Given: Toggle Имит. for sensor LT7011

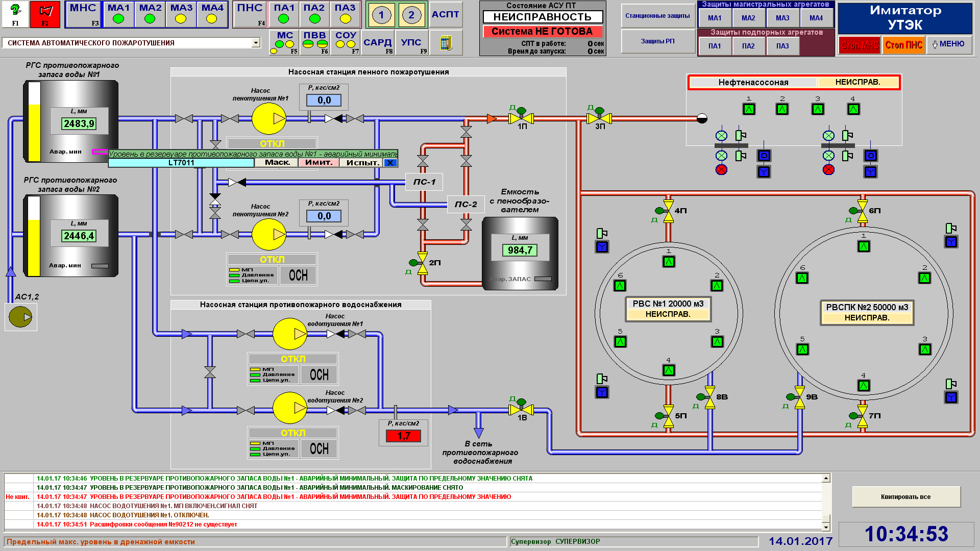Looking at the screenshot, I should pyautogui.click(x=319, y=163).
